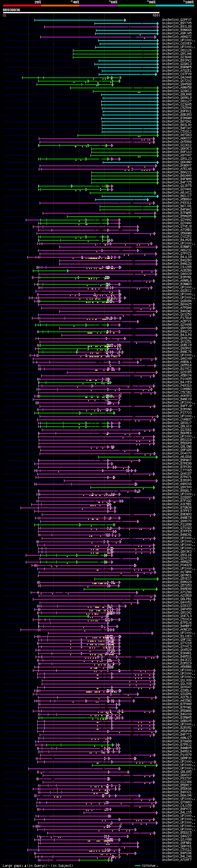This screenshot has width=197, height=868.
Task: Open hit UniRef100_A9PJ45
Action: [177, 34]
